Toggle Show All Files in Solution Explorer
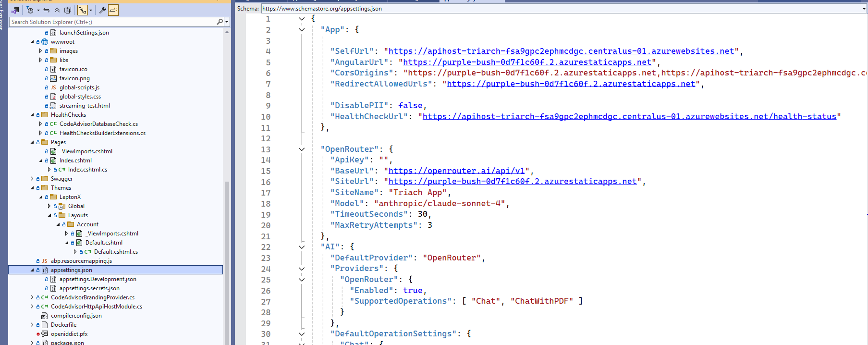 click(x=68, y=10)
